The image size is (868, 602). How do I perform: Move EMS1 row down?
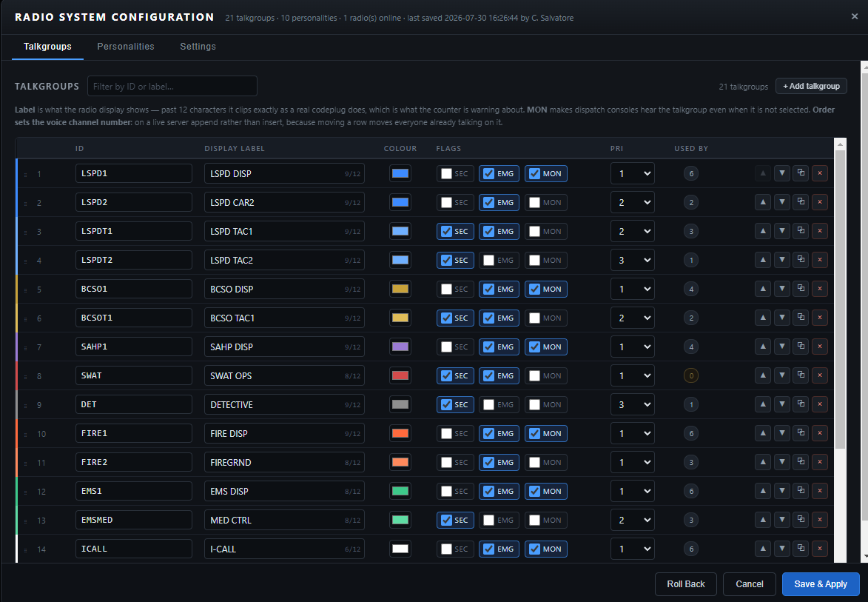point(781,491)
